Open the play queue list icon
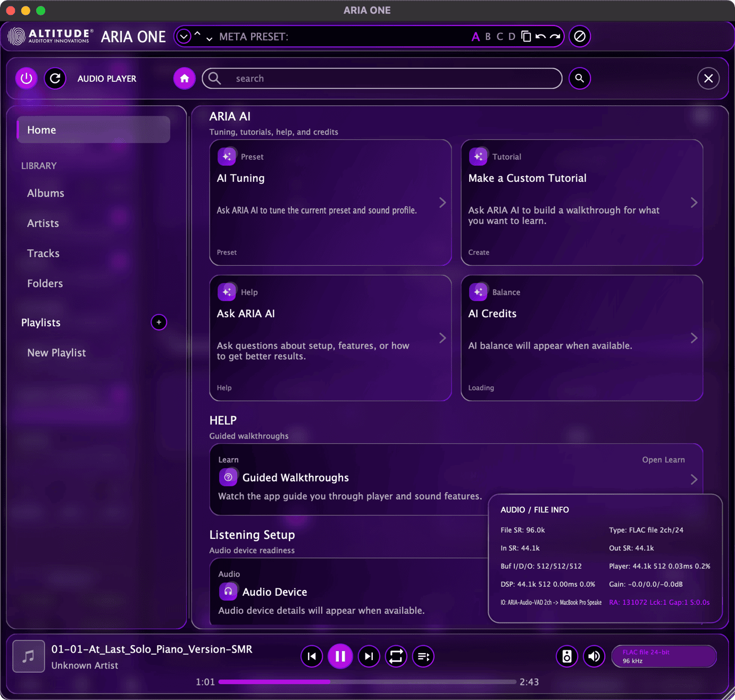The image size is (735, 700). tap(423, 656)
